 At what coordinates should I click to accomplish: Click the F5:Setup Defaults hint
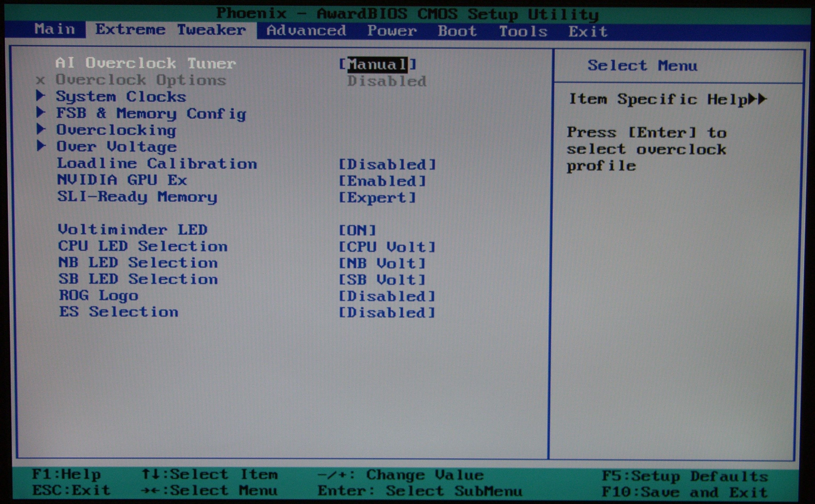[685, 476]
